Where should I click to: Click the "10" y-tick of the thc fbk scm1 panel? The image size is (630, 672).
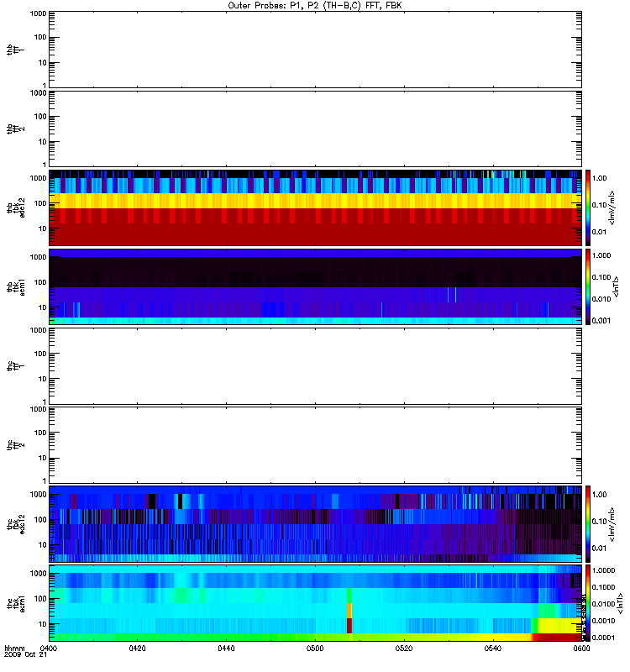coord(43,624)
